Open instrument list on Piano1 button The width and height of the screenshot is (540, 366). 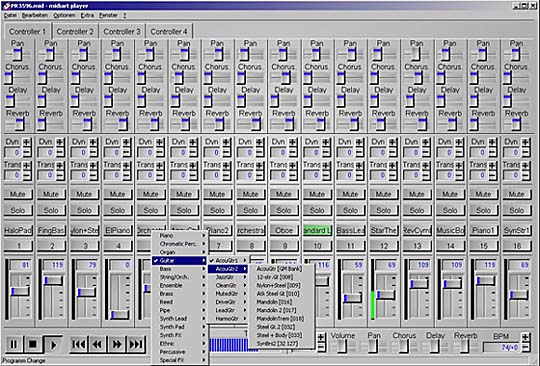(x=484, y=230)
